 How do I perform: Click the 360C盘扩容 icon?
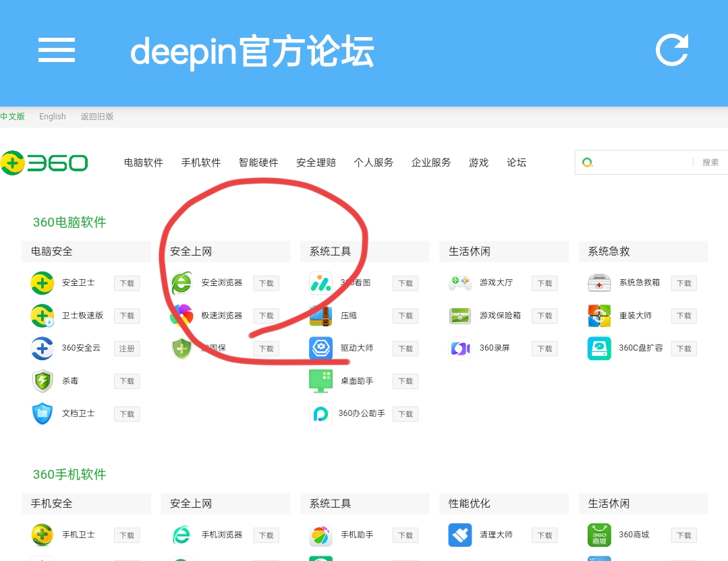599,348
